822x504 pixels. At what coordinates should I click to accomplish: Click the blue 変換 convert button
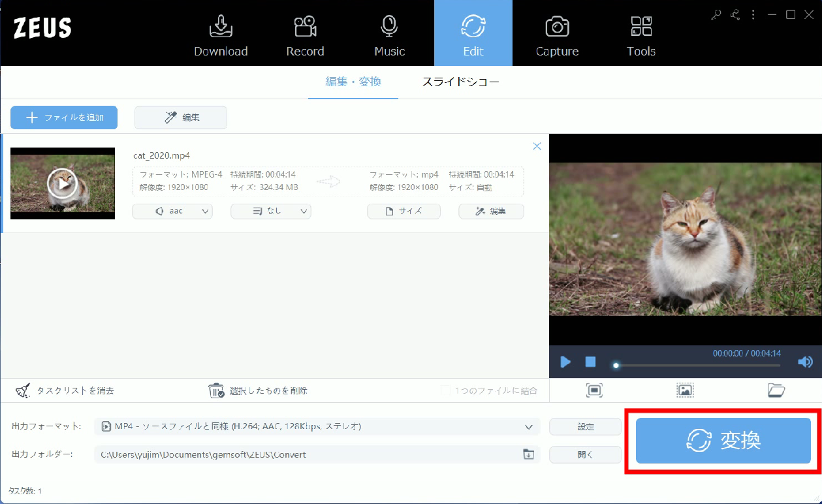[723, 441]
